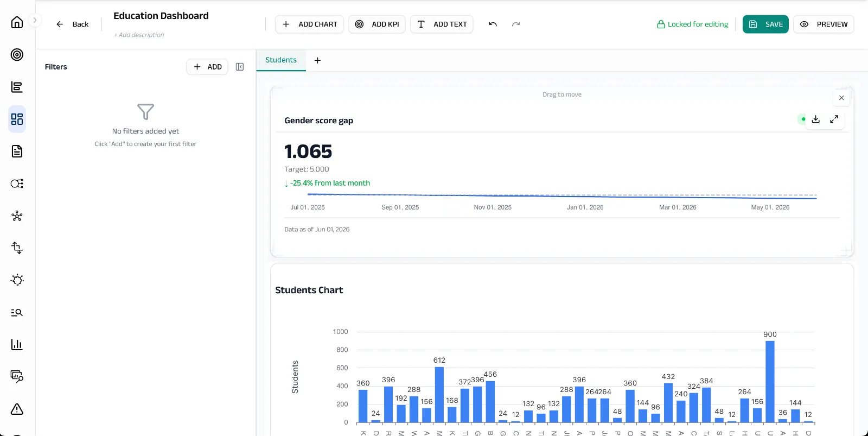Click the No filters added yet message

tap(145, 131)
